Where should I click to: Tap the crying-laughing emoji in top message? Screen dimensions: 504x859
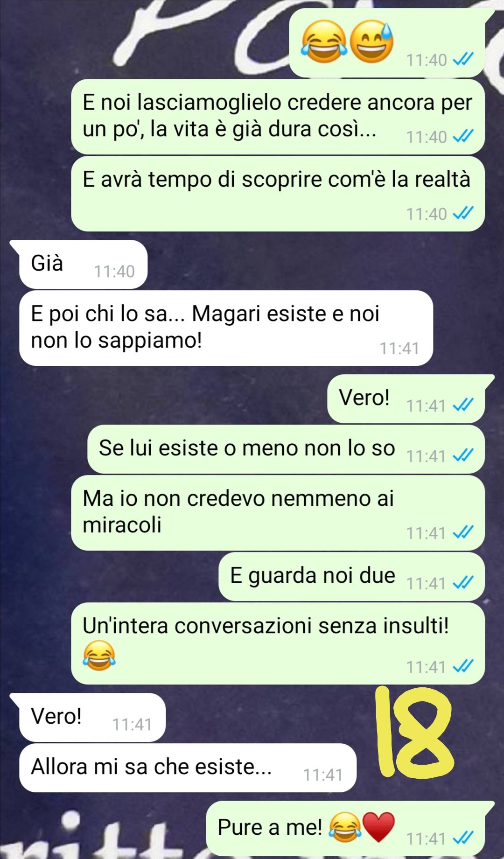click(x=324, y=42)
